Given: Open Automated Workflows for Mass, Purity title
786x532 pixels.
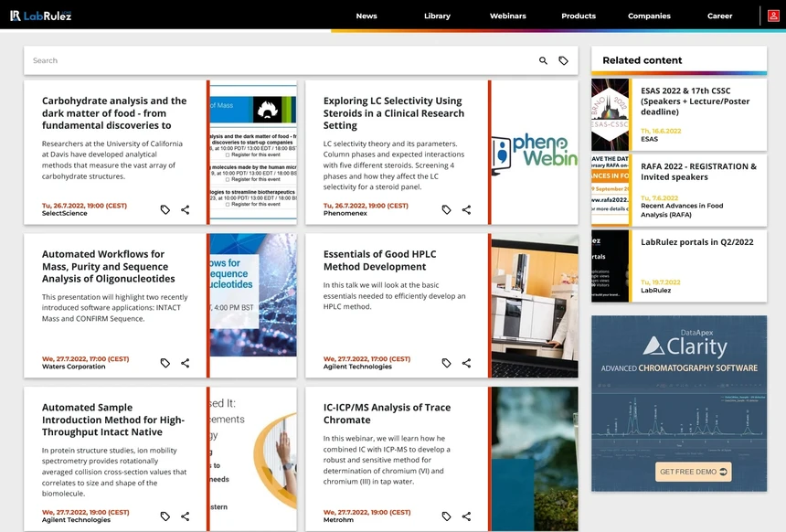Looking at the screenshot, I should [x=108, y=267].
